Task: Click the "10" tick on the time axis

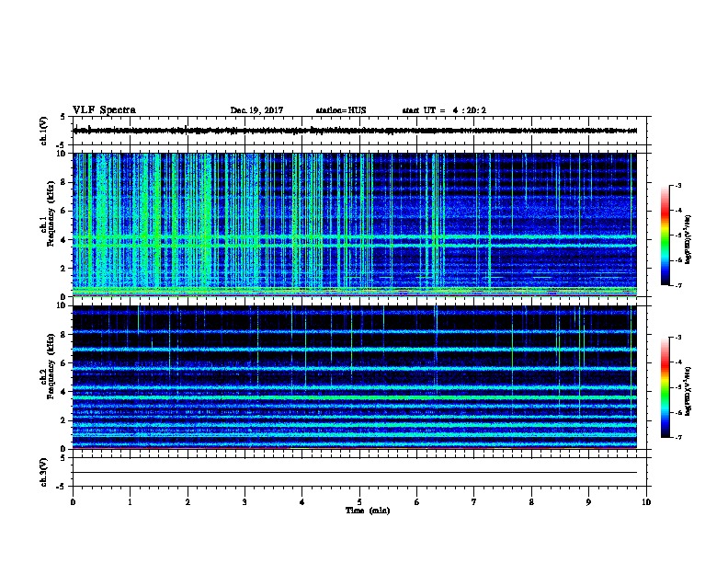Action: tap(646, 501)
